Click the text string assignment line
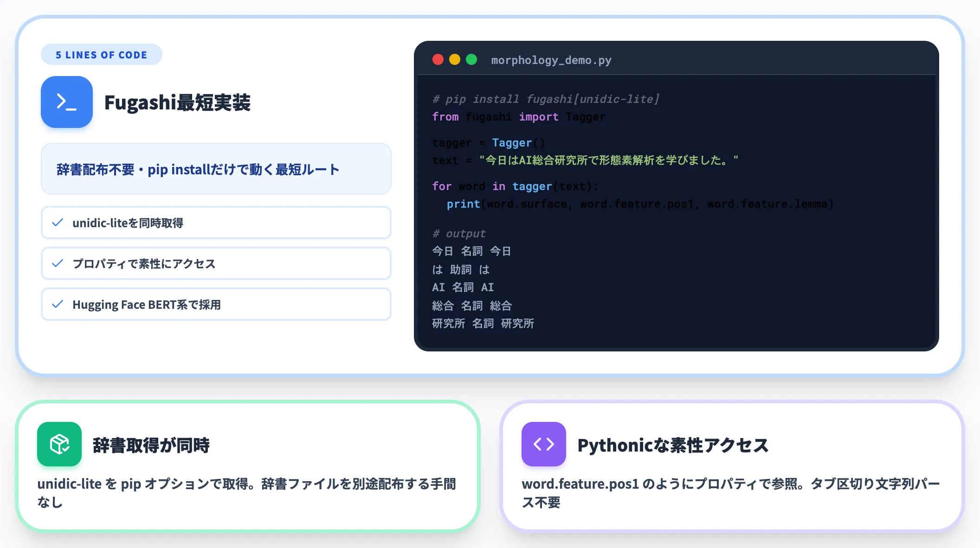 tap(586, 160)
